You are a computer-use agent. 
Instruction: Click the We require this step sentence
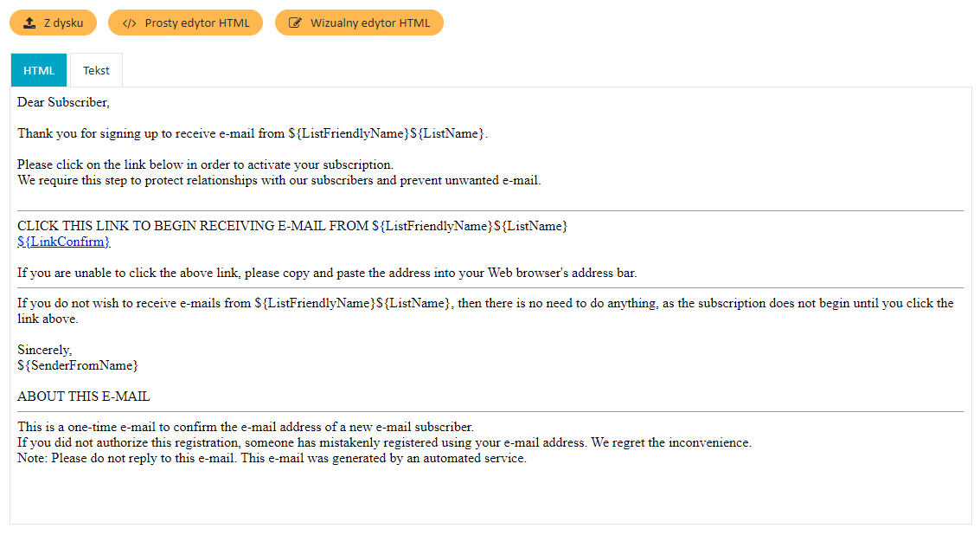[x=279, y=180]
